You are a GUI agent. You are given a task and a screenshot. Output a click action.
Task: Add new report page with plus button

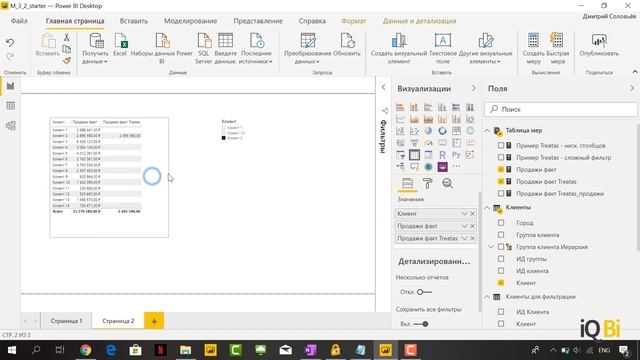pyautogui.click(x=154, y=321)
